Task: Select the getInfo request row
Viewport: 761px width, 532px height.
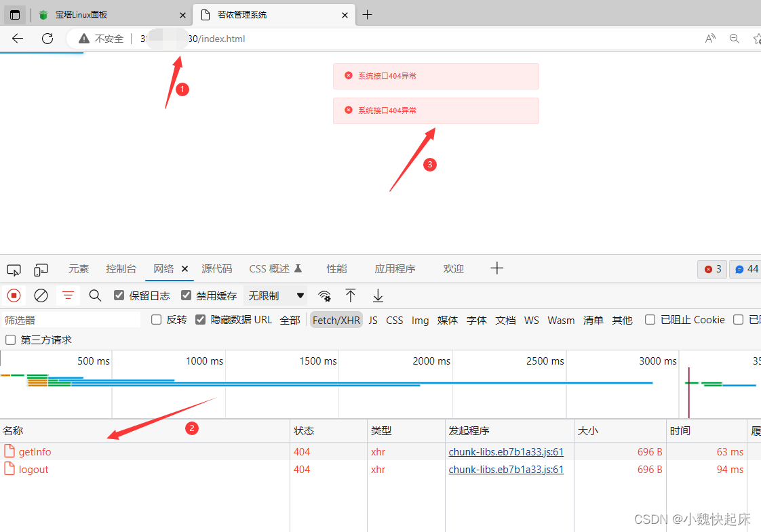Action: (380, 451)
